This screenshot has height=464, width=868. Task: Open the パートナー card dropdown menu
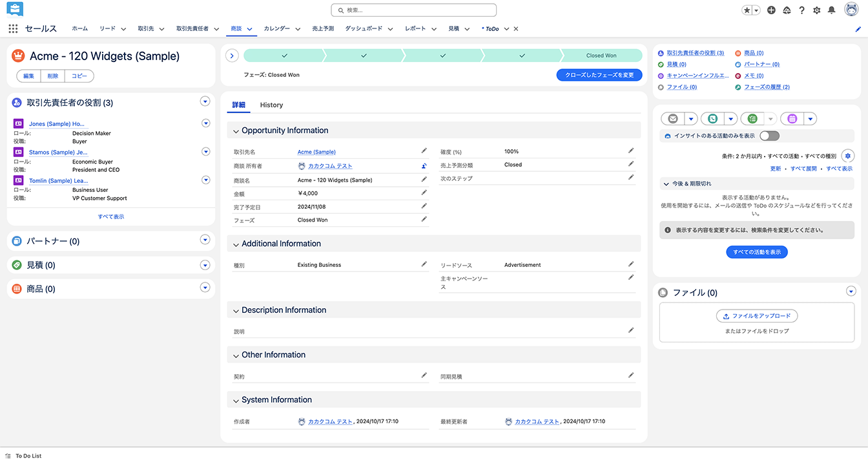point(205,240)
